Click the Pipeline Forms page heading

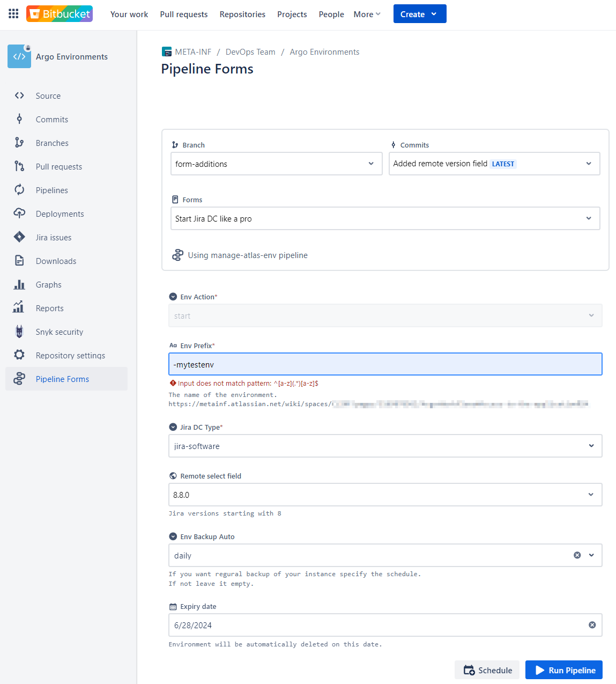click(x=207, y=69)
